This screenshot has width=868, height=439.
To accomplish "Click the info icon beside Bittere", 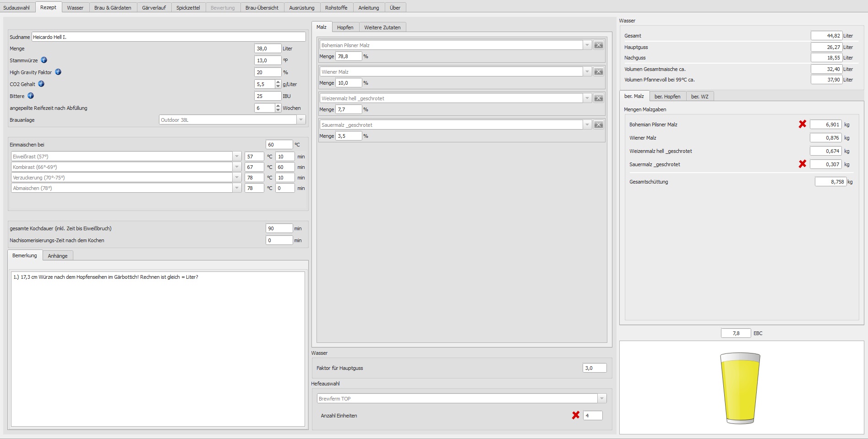I will point(31,96).
